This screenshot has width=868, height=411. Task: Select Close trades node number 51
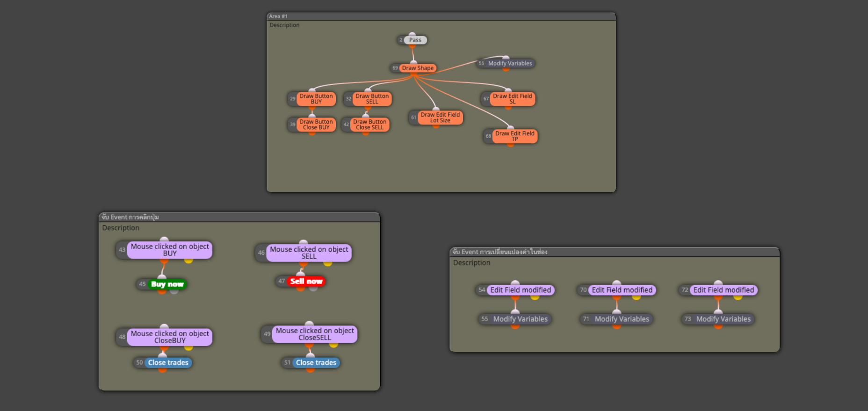[316, 363]
